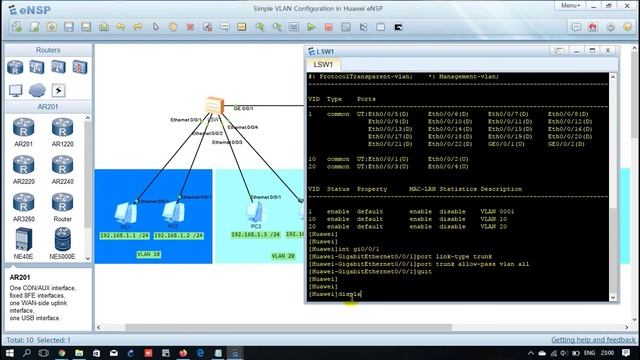Open Getting help and feedback link
Viewport: 640px width, 360px height.
point(593,340)
